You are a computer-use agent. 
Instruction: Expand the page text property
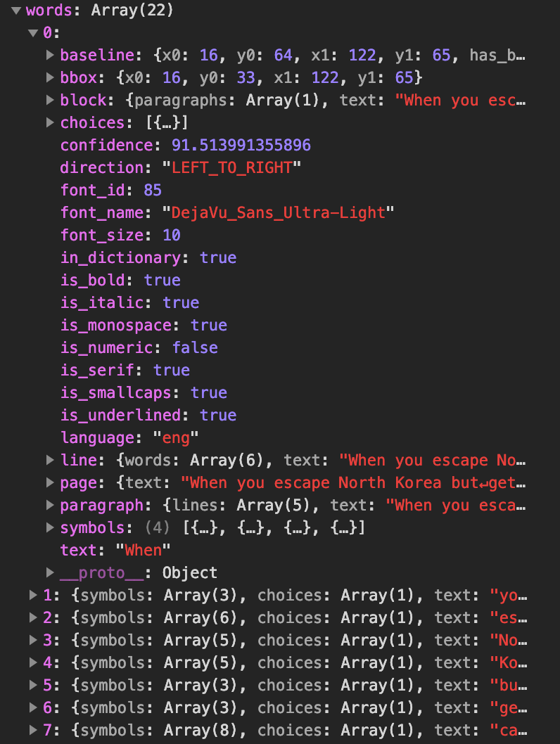click(x=50, y=482)
